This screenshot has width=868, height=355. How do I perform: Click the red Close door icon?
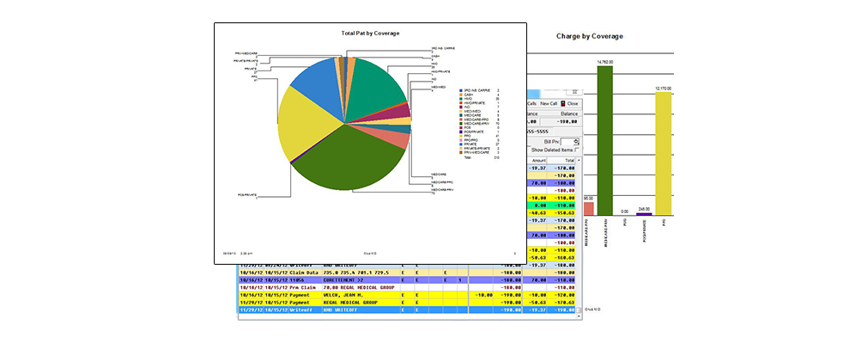coord(562,103)
